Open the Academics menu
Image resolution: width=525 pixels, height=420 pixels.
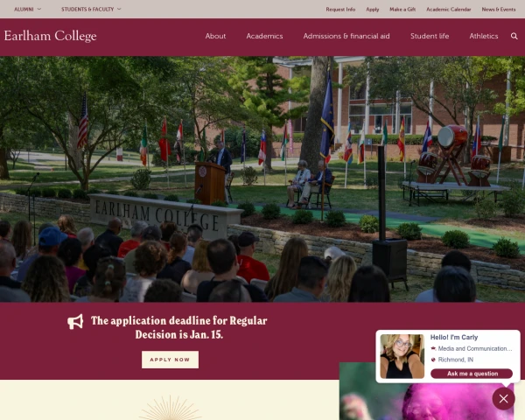(264, 36)
